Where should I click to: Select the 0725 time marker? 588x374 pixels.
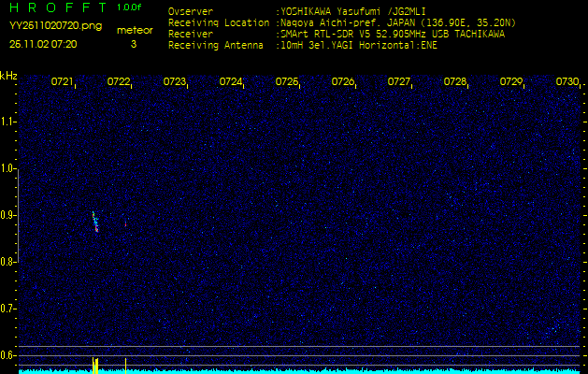click(287, 82)
